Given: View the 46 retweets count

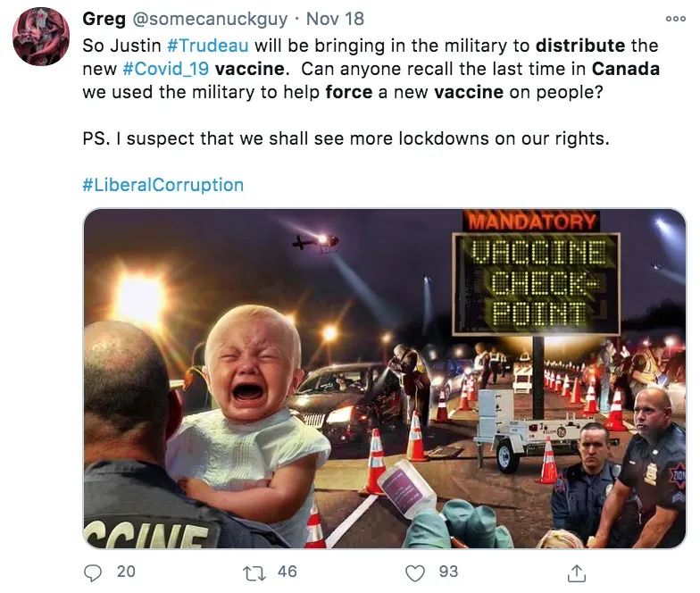Looking at the screenshot, I should [287, 572].
